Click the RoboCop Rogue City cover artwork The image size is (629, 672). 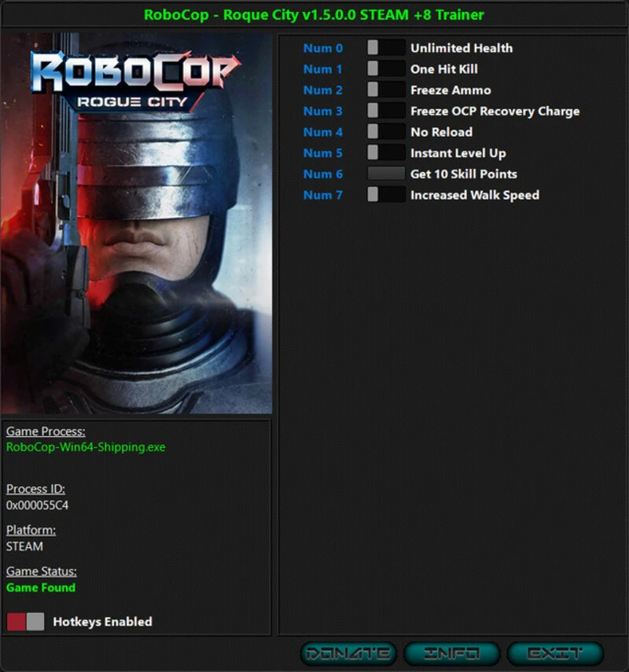(138, 220)
